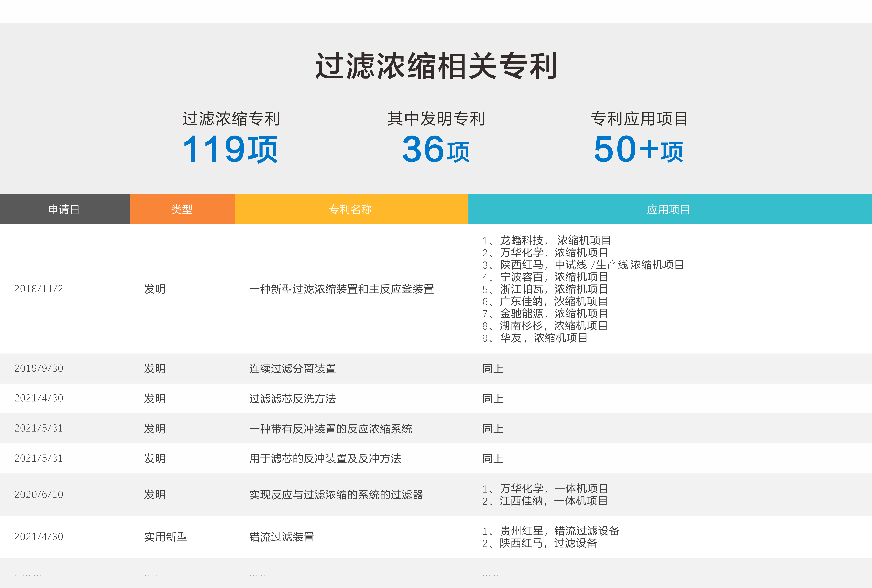Click patent name 过滤滤芯反洗方法
This screenshot has width=872, height=588.
(292, 398)
